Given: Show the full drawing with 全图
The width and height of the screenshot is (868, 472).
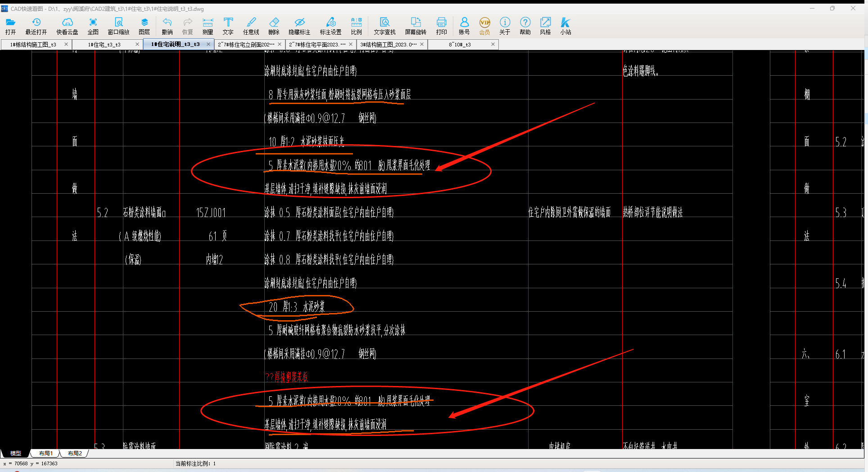Looking at the screenshot, I should 93,26.
